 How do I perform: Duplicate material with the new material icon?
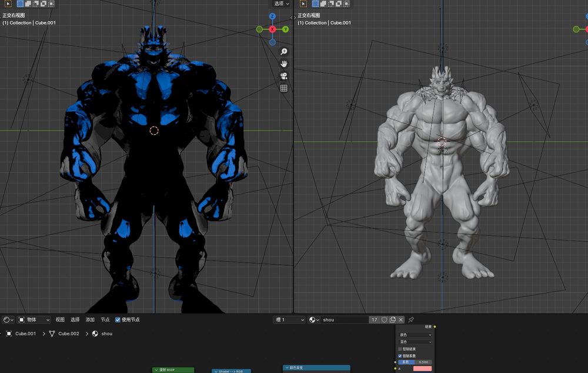392,319
